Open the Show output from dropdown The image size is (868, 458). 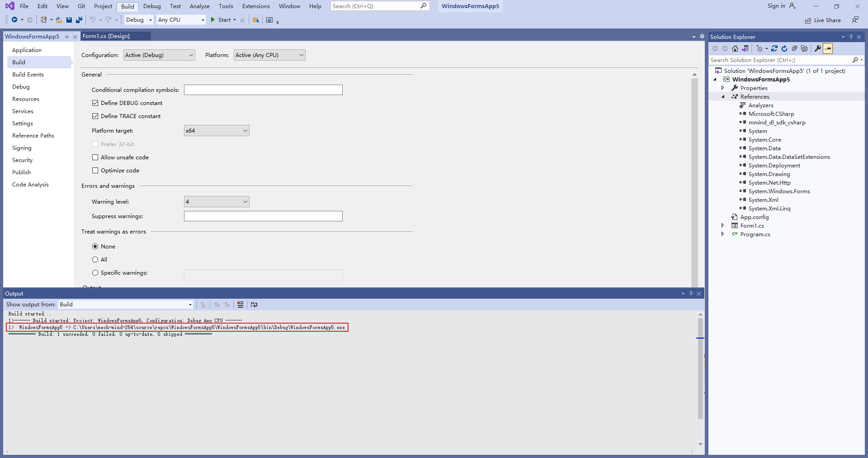(126, 305)
